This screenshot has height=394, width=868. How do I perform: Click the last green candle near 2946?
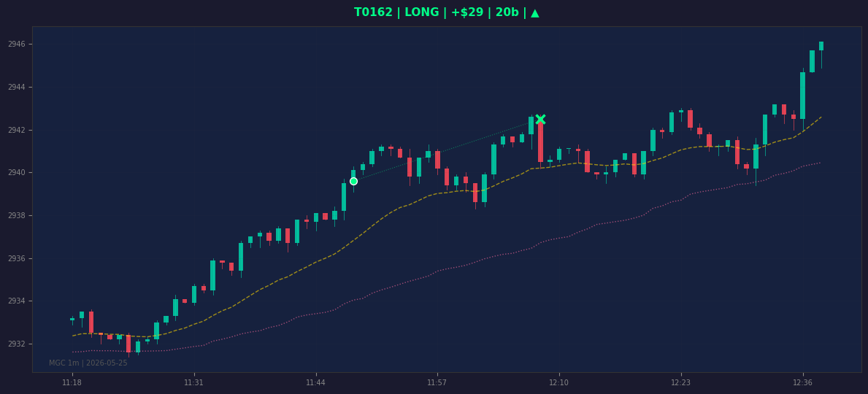coord(821,46)
